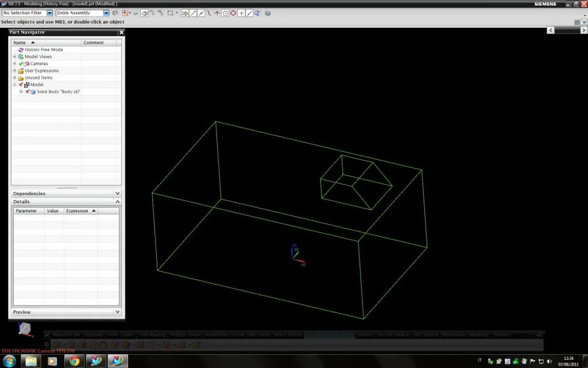Toggle the End Point snap icon
This screenshot has height=368, width=588.
pyautogui.click(x=193, y=13)
